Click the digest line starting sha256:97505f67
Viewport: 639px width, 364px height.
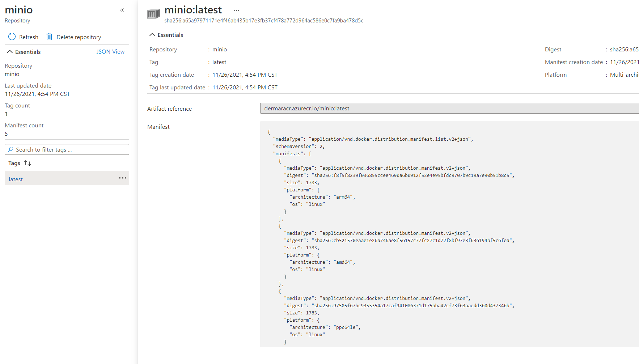pos(399,306)
